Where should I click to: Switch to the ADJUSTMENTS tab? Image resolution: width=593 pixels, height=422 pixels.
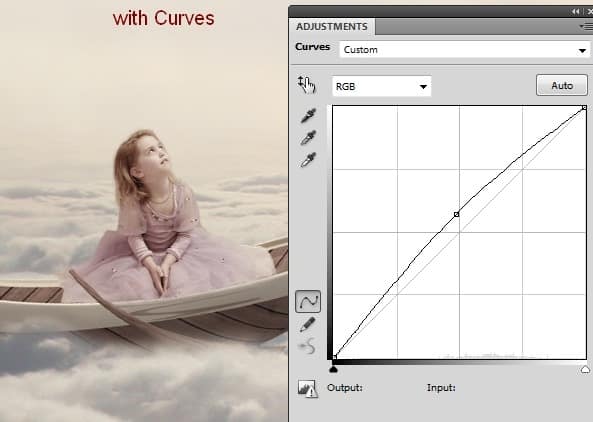pos(332,26)
